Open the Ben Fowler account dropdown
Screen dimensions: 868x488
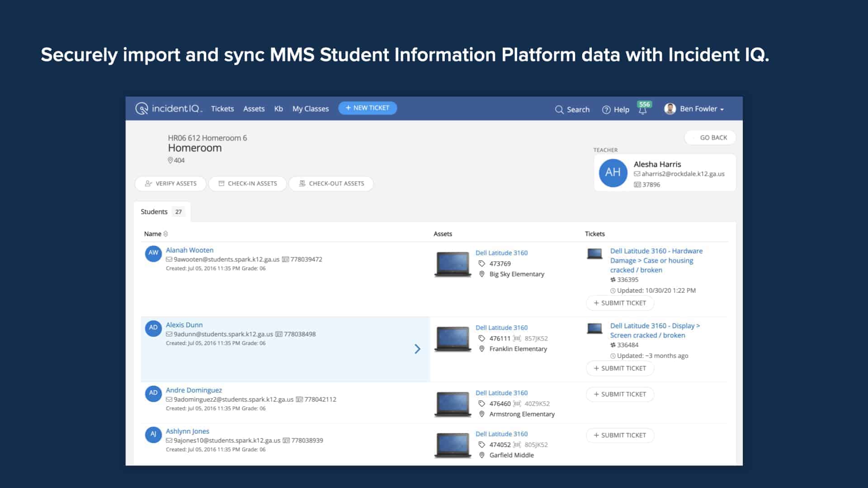(x=695, y=109)
